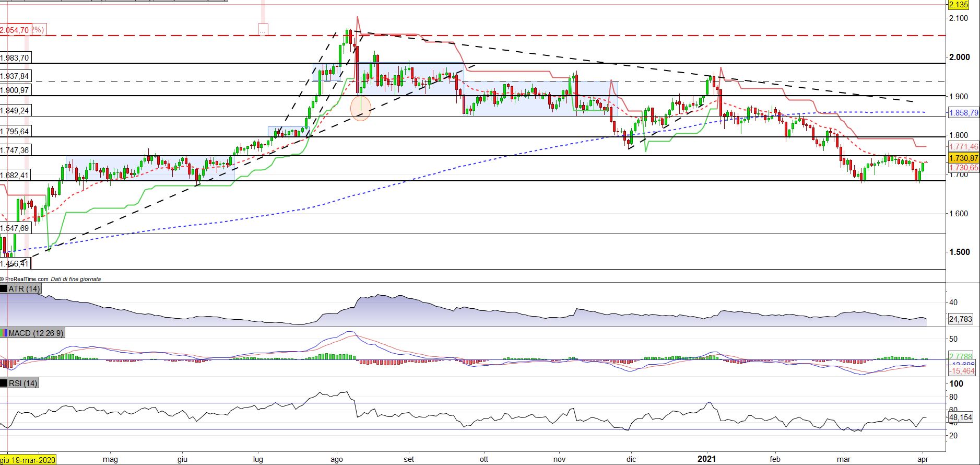Click the 2021 year mark on time axis
Image resolution: width=980 pixels, height=465 pixels.
[707, 460]
